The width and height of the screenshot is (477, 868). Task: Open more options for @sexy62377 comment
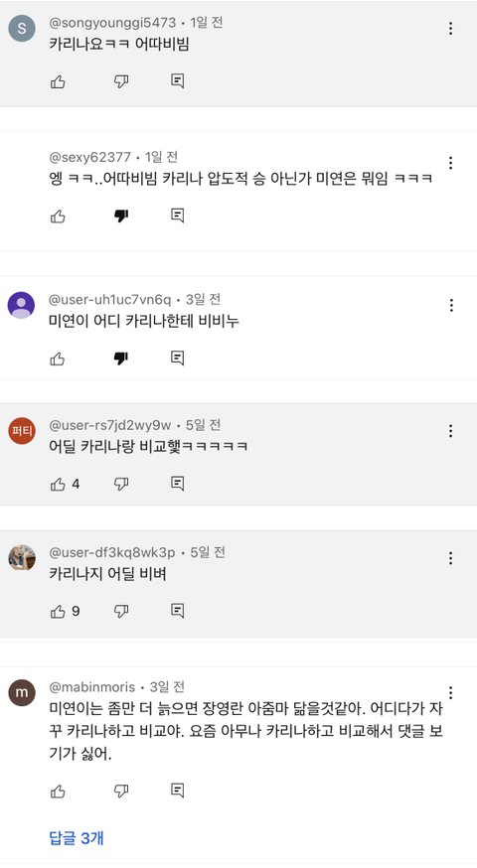pyautogui.click(x=451, y=163)
